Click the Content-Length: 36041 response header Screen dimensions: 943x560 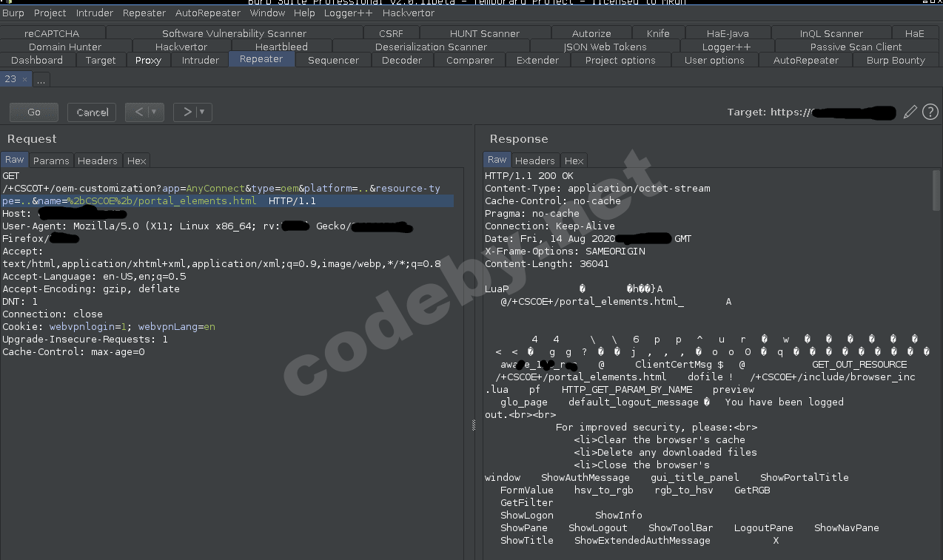coord(547,263)
